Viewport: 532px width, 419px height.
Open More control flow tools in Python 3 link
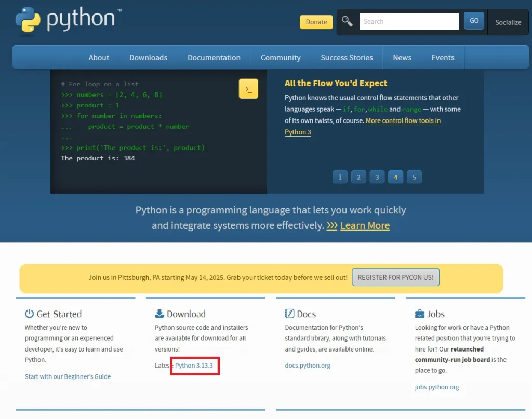click(x=403, y=120)
